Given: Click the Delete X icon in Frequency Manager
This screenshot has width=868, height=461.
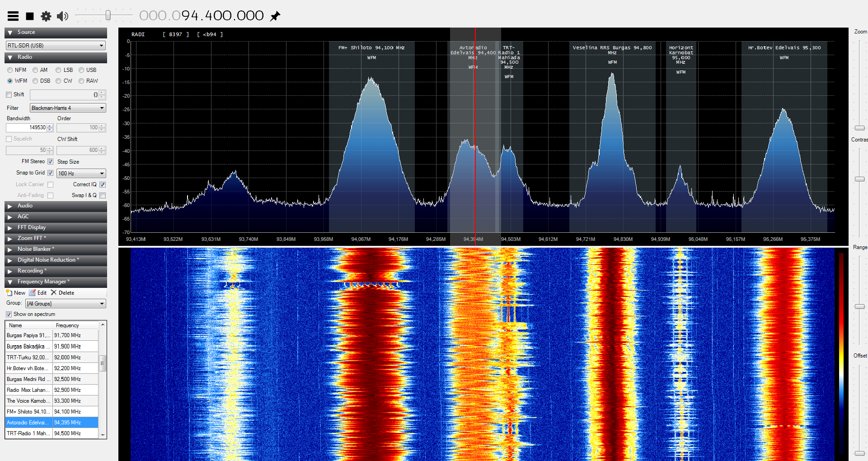Looking at the screenshot, I should 54,293.
